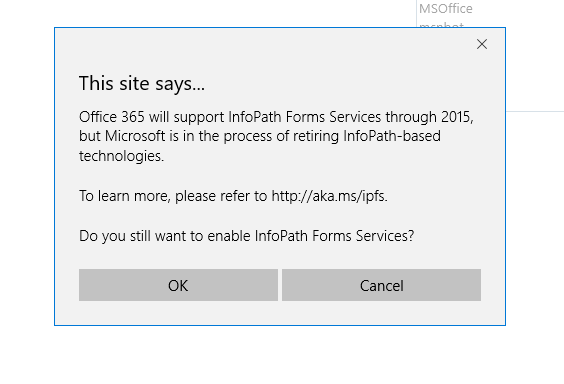Viewport: 564px width, 384px height.
Task: Confirm enabling InfoPath with OK
Action: click(x=178, y=285)
